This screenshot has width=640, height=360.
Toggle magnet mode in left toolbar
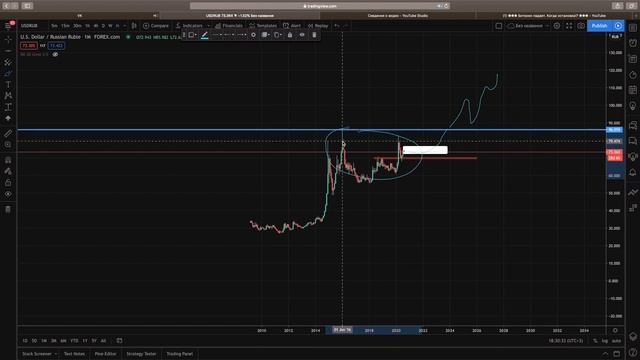[8, 160]
